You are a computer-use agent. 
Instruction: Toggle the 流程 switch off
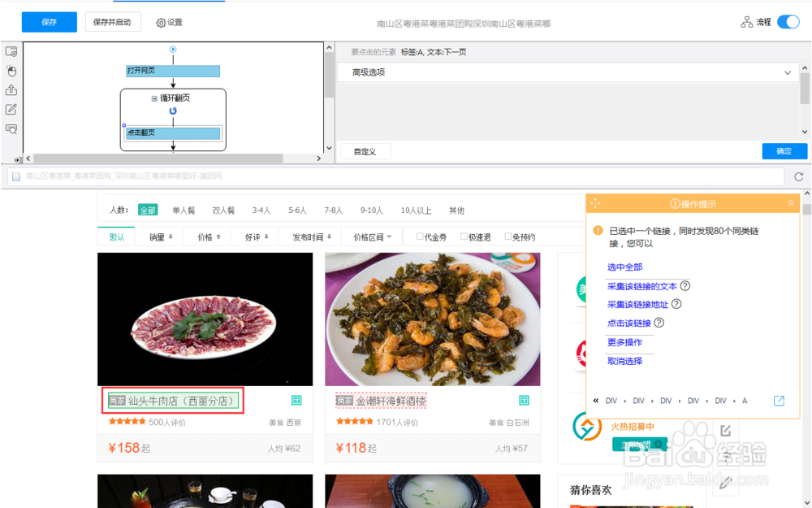[788, 22]
